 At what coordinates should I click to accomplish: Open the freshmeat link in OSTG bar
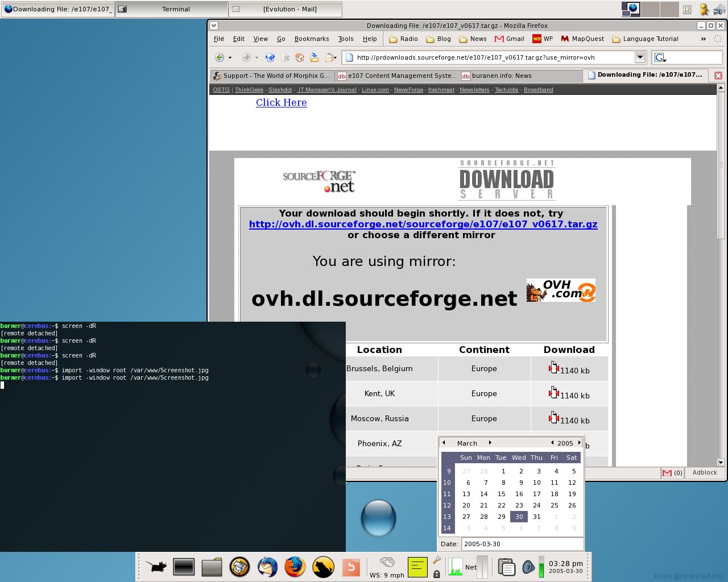tap(441, 90)
